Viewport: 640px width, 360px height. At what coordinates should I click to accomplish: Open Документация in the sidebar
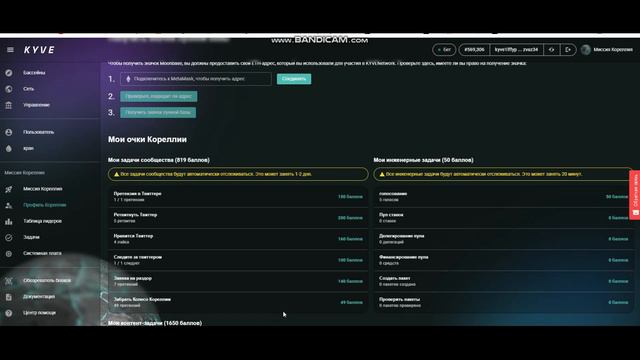click(39, 297)
